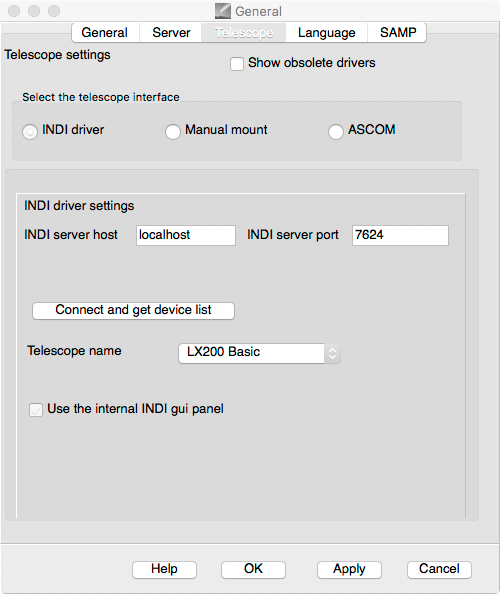This screenshot has height=594, width=500.
Task: Choose Manual mount interface option
Action: tap(173, 131)
